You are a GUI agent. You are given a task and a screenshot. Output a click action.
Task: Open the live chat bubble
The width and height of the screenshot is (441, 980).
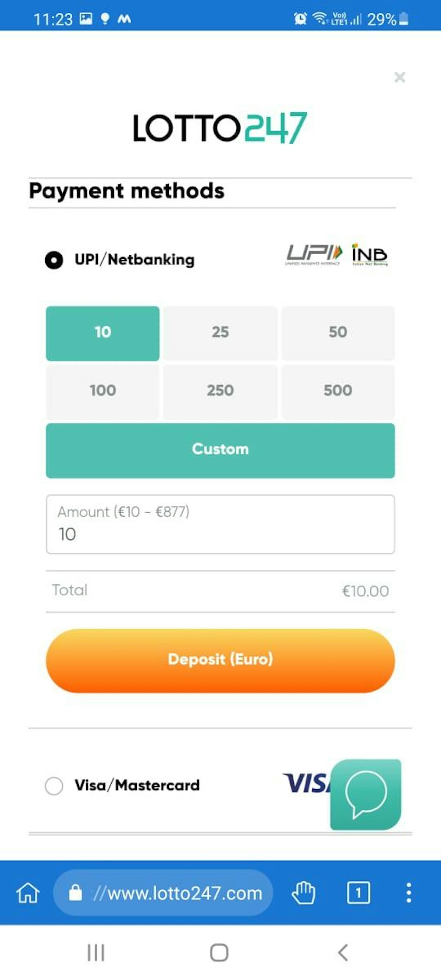366,794
